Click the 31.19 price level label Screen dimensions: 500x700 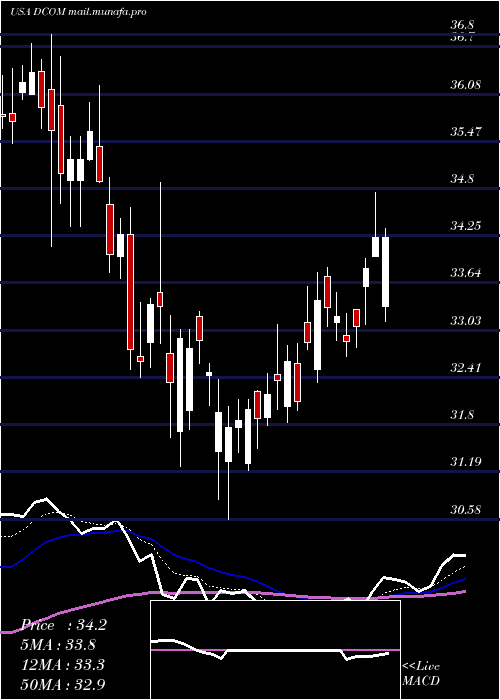pos(466,462)
